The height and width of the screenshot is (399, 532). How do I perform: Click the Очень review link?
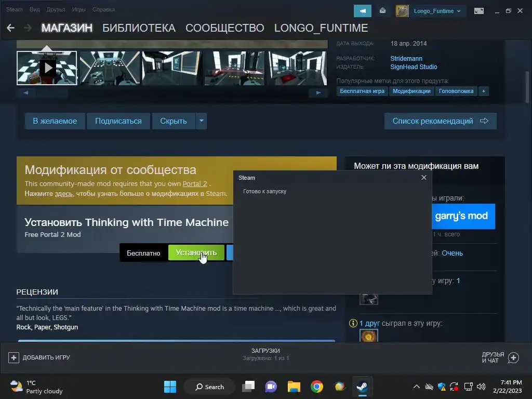[453, 253]
